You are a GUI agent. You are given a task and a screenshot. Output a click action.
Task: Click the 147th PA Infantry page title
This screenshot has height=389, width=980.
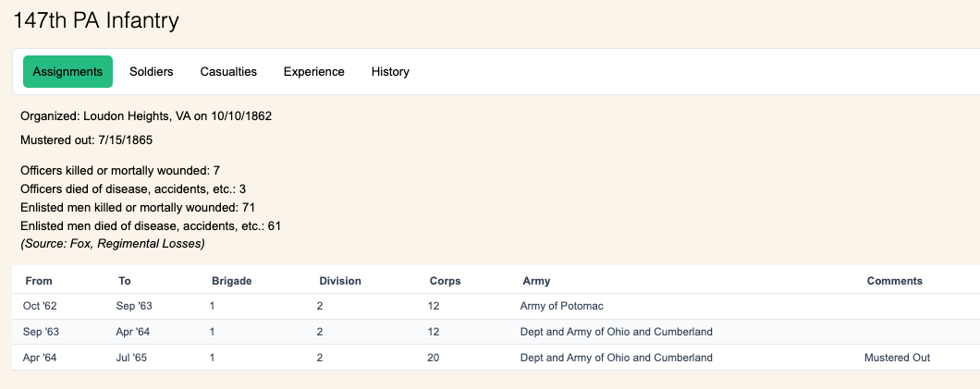click(x=96, y=20)
